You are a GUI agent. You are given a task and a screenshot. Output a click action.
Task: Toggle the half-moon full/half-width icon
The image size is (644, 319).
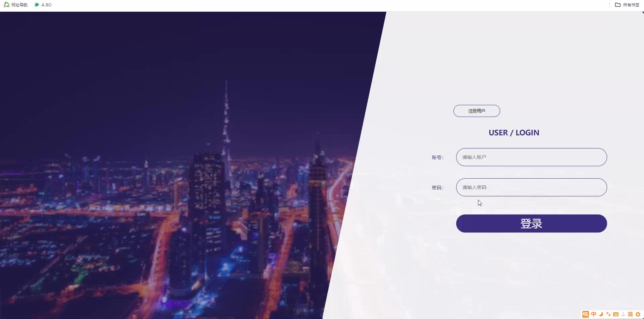(601, 314)
